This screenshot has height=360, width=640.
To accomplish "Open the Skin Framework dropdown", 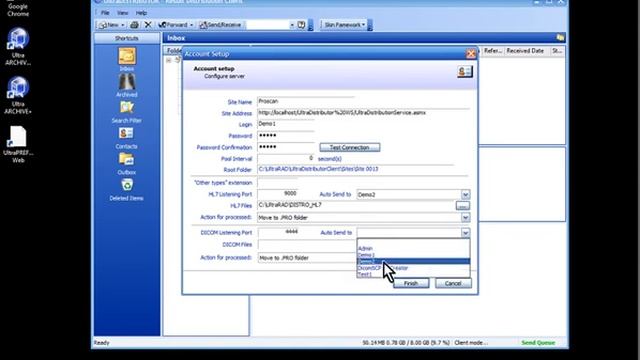I will tap(345, 25).
